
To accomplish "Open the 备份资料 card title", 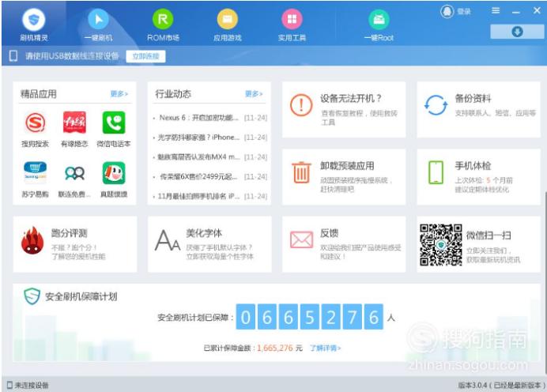I will [x=473, y=99].
